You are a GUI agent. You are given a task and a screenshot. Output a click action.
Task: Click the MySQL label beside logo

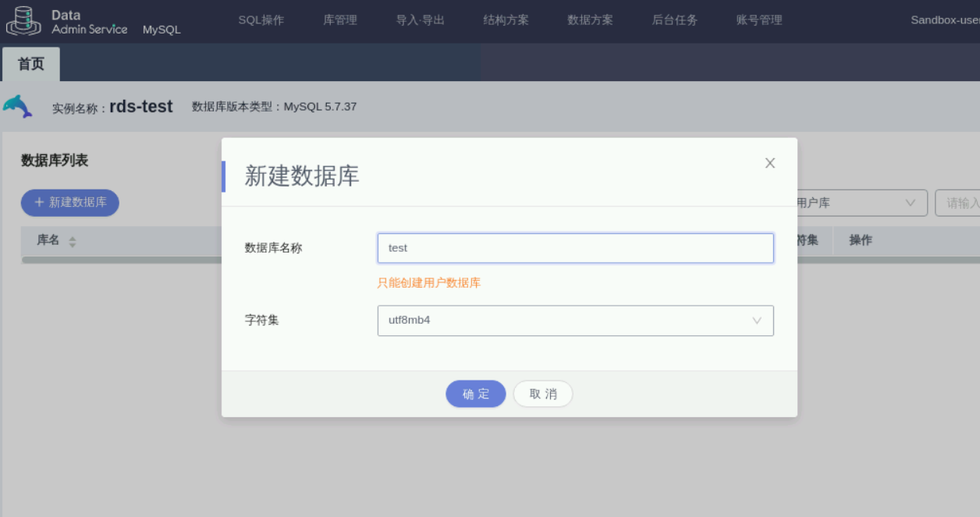point(162,30)
